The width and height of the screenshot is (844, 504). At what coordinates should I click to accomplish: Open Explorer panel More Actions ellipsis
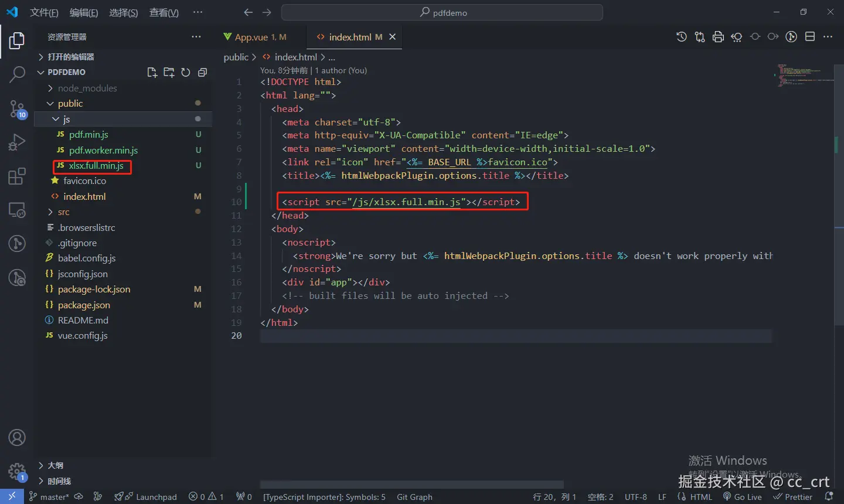click(x=196, y=36)
